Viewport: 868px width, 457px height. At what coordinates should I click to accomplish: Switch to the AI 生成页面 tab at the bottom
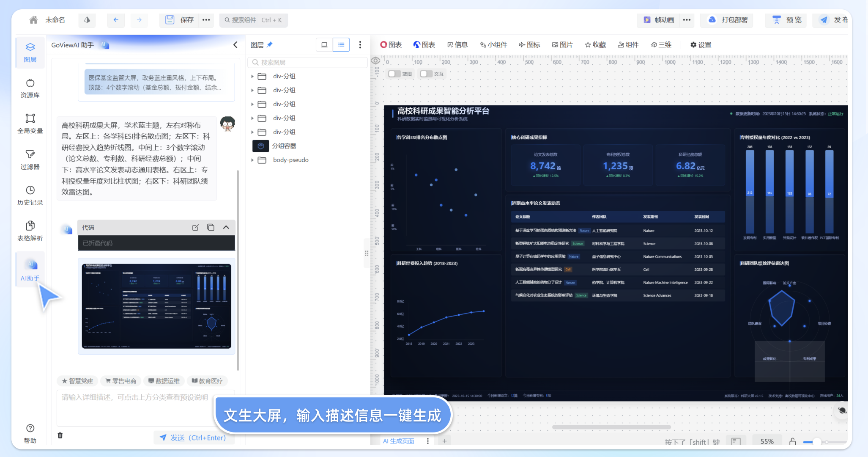click(x=398, y=441)
